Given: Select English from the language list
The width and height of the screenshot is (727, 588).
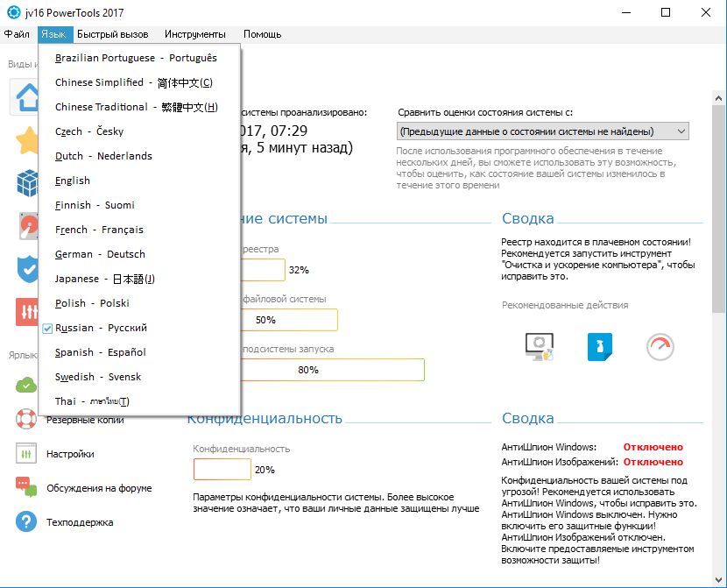Looking at the screenshot, I should tap(73, 181).
